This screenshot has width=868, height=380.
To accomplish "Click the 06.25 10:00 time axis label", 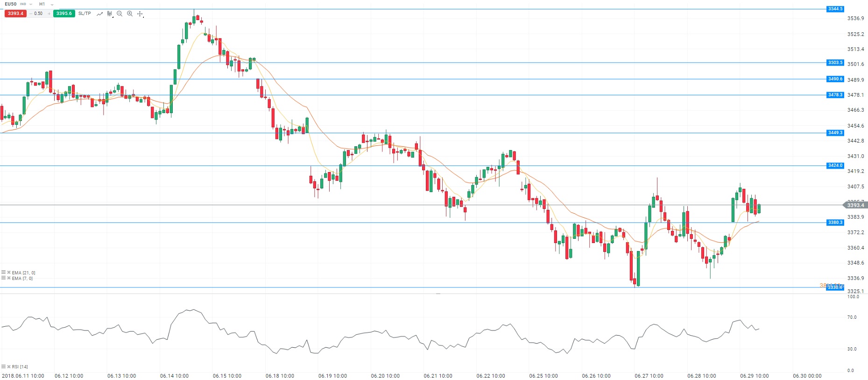I will (x=543, y=376).
